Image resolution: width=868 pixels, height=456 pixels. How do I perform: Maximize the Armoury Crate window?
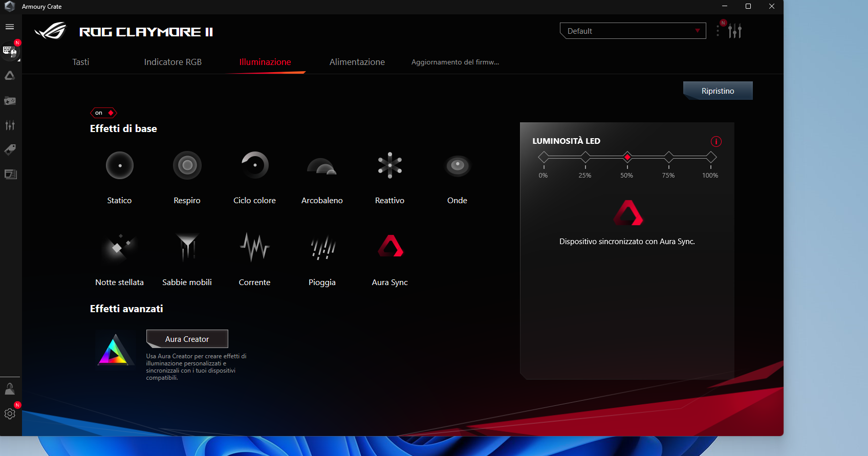(748, 6)
